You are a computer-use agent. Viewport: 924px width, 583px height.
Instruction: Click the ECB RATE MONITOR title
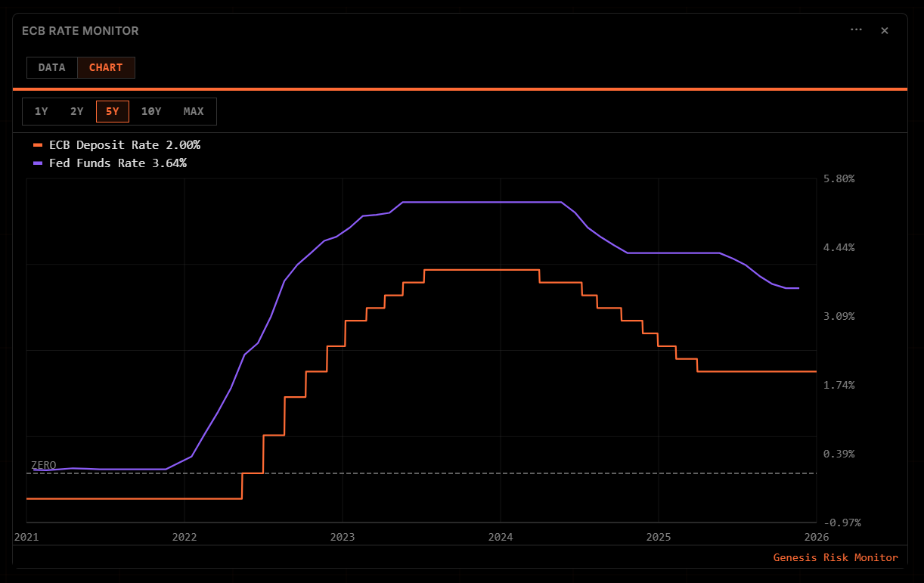click(x=80, y=30)
